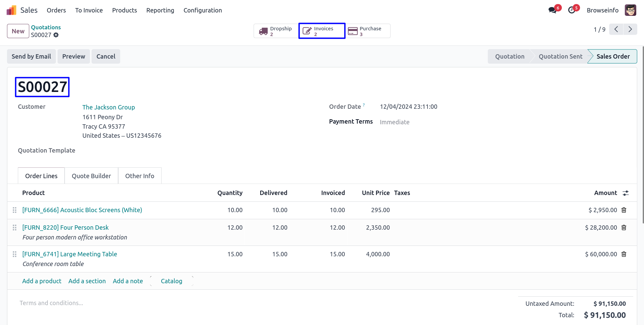Click the Terms and conditions field
Screen dimensions: 644x325
tap(51, 303)
